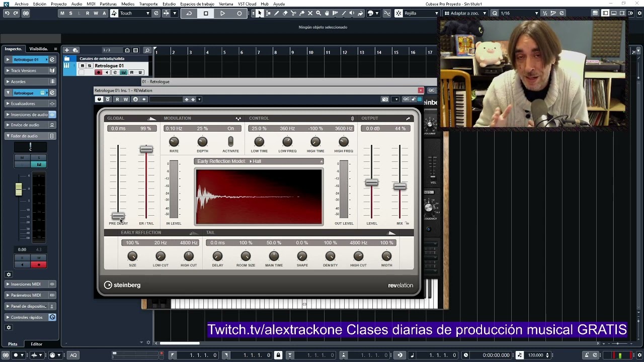Open snap type Rejilla dropdown
This screenshot has height=362, width=644.
421,13
